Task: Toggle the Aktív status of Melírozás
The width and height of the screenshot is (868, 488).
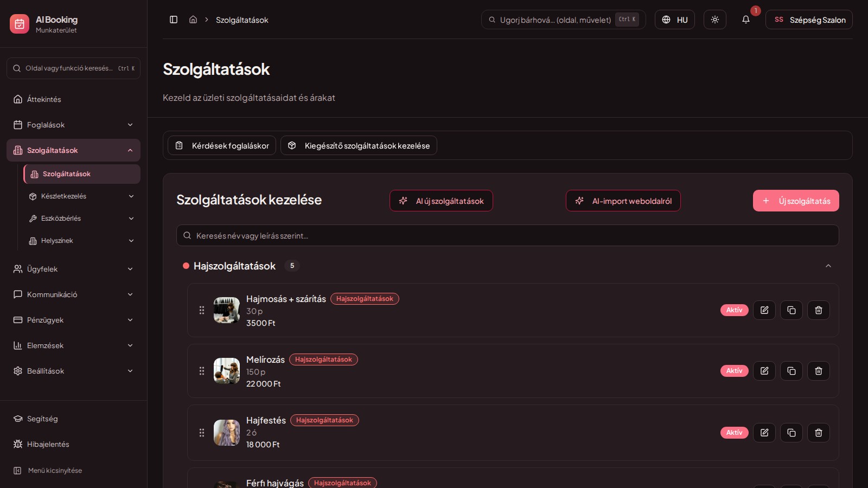Action: coord(735,371)
